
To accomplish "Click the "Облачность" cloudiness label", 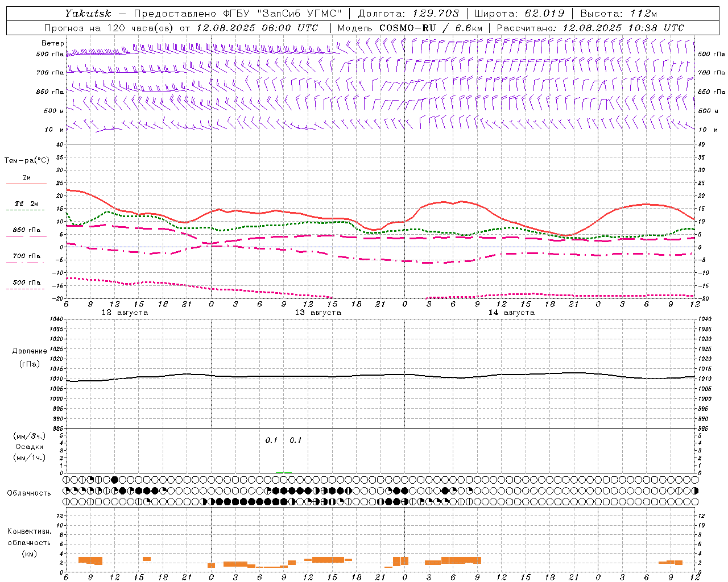I will [29, 493].
